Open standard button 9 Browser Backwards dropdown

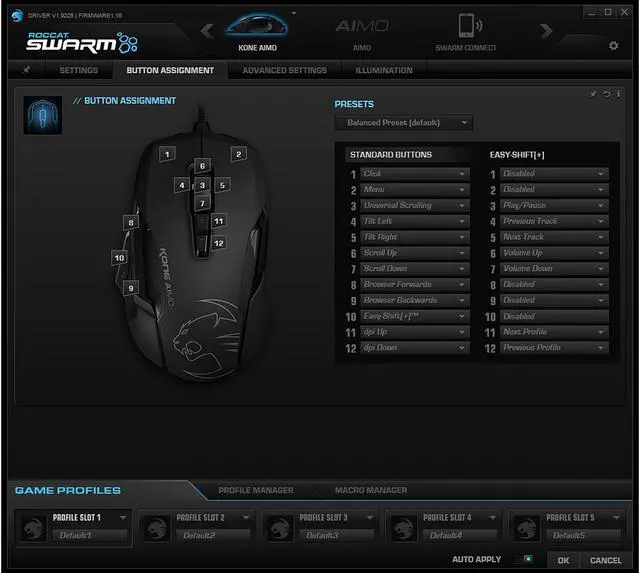[x=415, y=300]
